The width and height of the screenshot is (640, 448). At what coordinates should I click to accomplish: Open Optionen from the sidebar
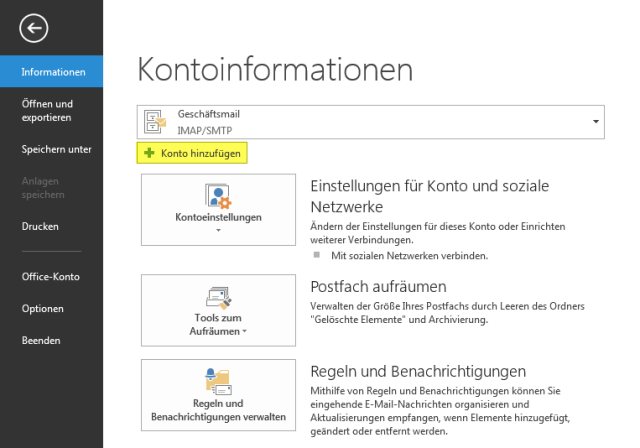(x=43, y=309)
